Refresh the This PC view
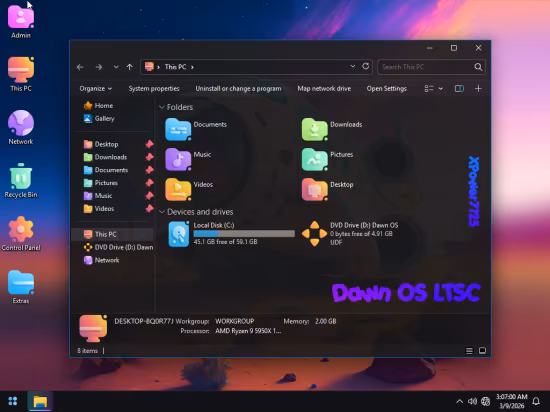The image size is (550, 412). pyautogui.click(x=365, y=66)
